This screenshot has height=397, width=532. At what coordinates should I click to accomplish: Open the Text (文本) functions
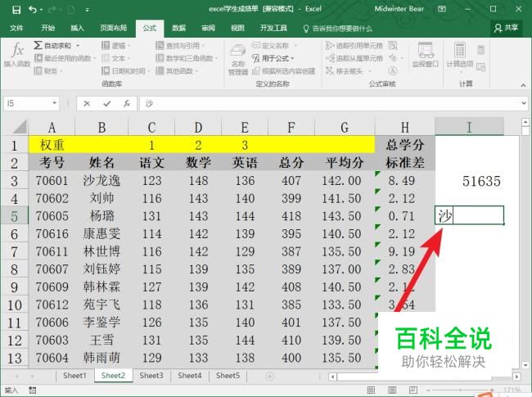(115, 58)
